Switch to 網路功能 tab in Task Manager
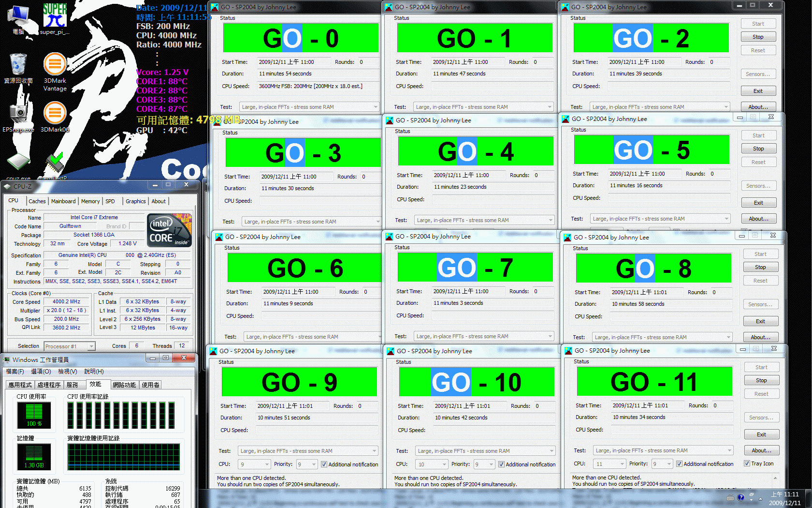 pos(124,385)
